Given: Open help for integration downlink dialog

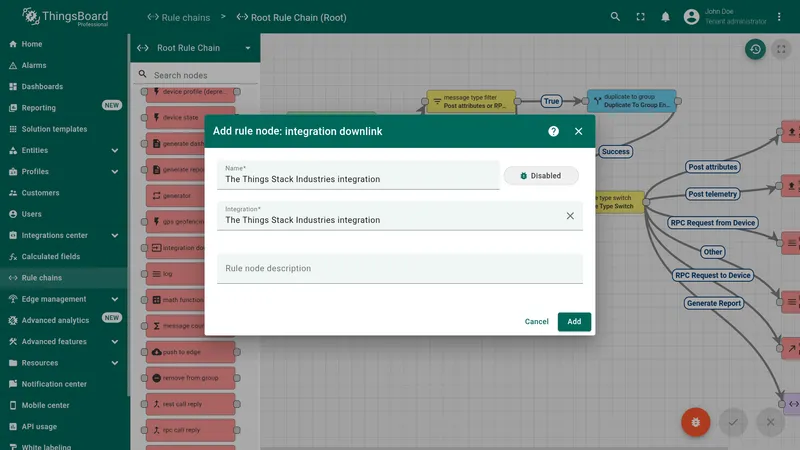Looking at the screenshot, I should coord(553,132).
